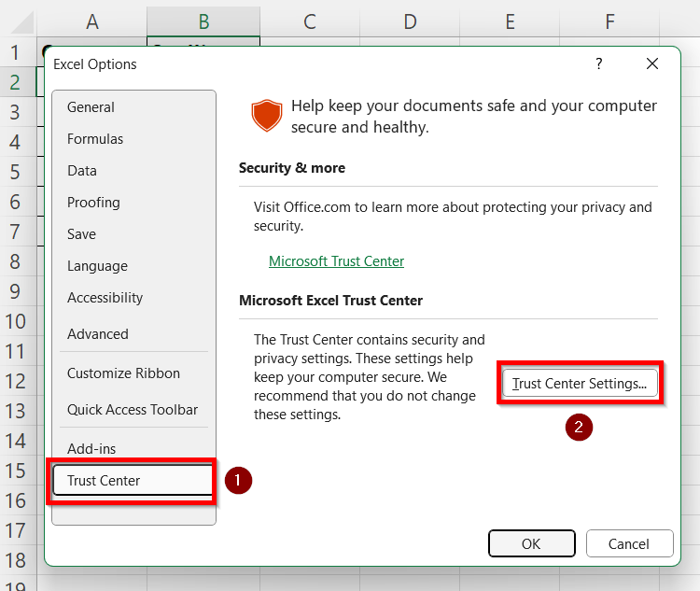Select Quick Access Toolbar category

[133, 410]
